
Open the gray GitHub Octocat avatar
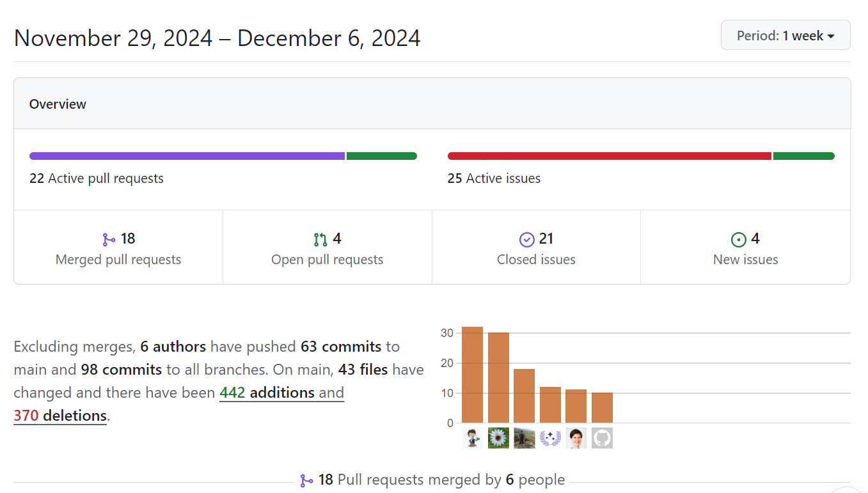click(602, 438)
